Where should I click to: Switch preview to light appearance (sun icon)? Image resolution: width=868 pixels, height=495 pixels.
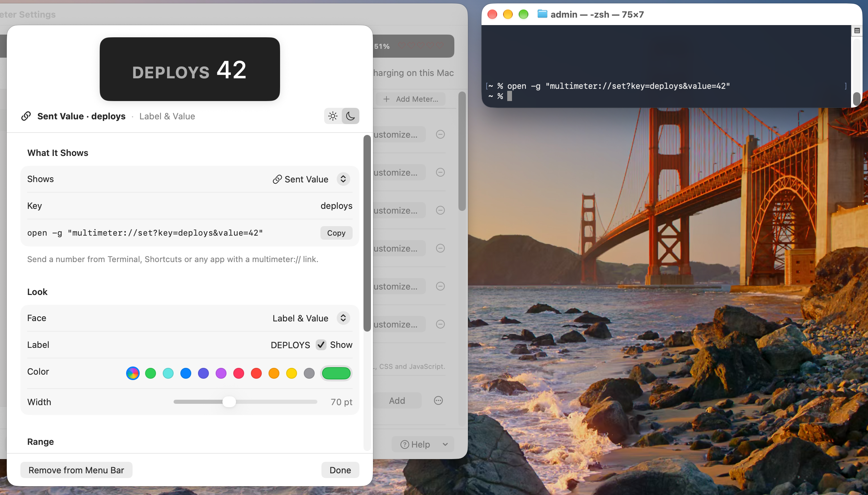pyautogui.click(x=333, y=116)
